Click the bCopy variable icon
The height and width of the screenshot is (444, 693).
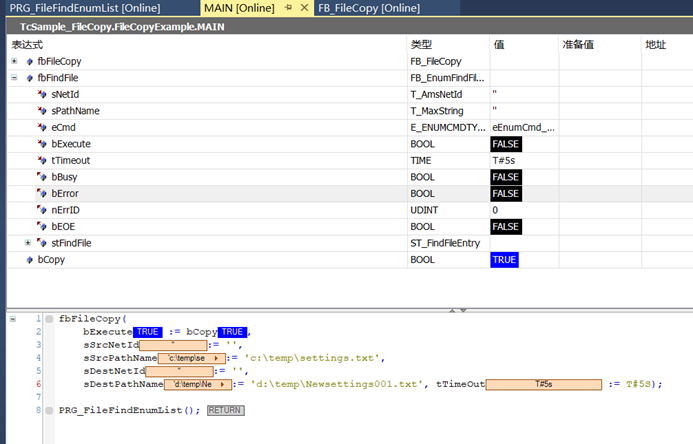(x=30, y=260)
